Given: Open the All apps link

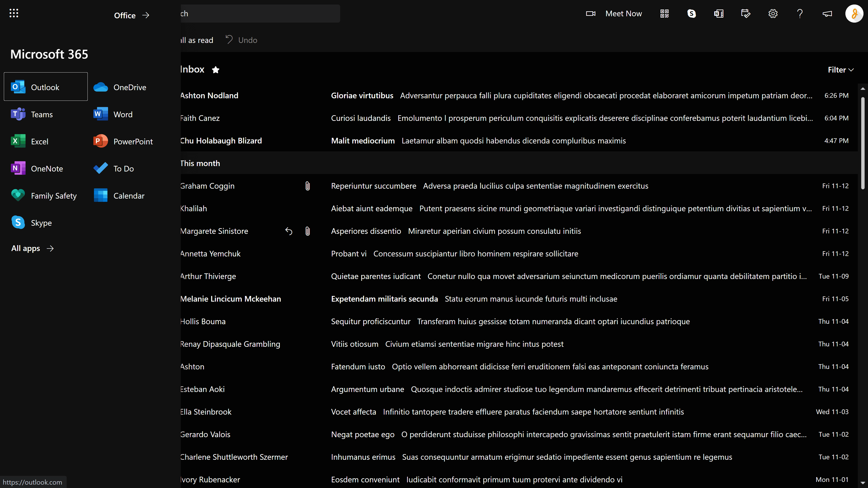Looking at the screenshot, I should (32, 248).
